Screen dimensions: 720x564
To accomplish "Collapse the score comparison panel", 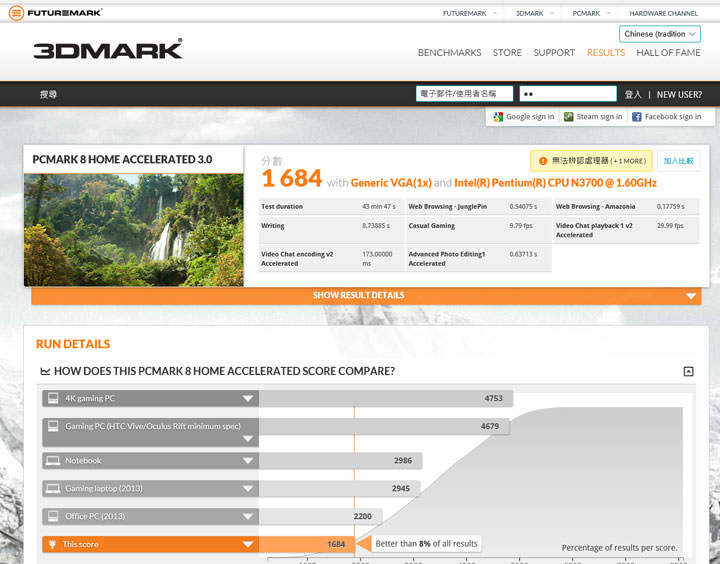I will pos(688,371).
